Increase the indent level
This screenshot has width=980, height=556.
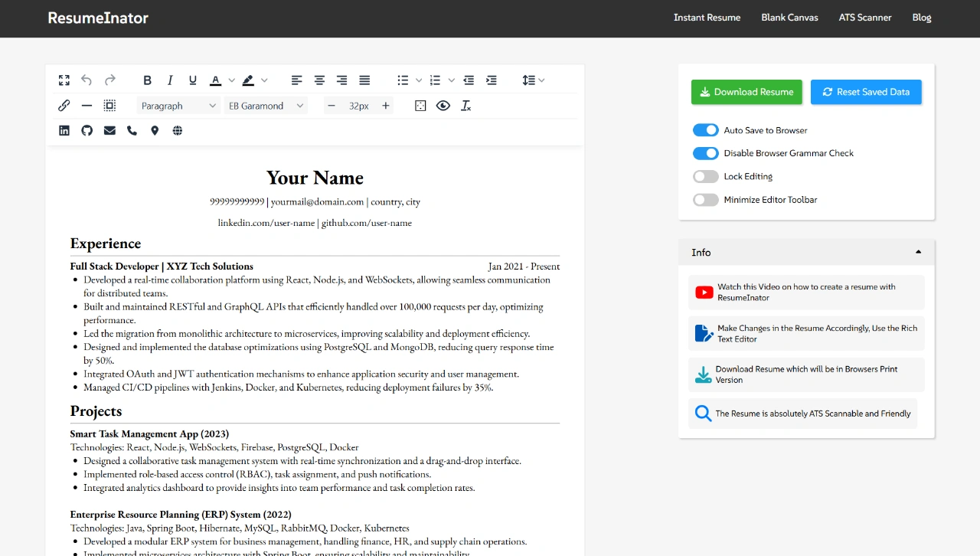point(492,80)
